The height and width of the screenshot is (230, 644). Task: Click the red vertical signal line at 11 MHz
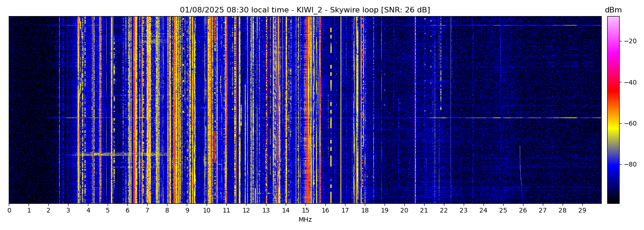226,110
